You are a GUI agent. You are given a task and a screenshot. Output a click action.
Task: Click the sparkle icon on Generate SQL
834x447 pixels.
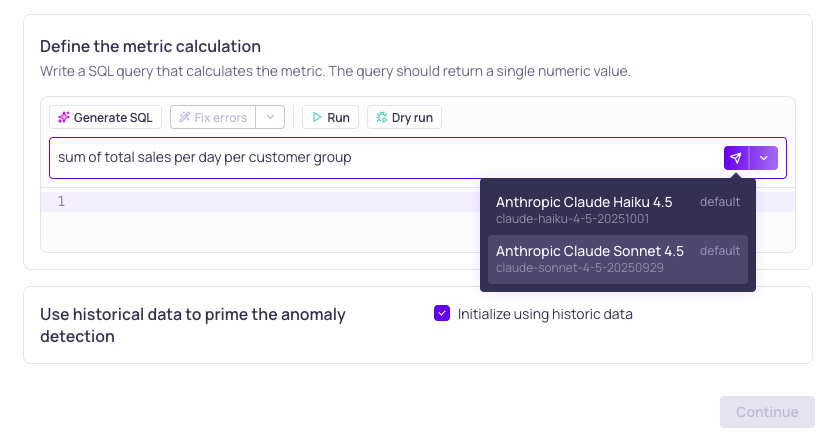(x=64, y=118)
